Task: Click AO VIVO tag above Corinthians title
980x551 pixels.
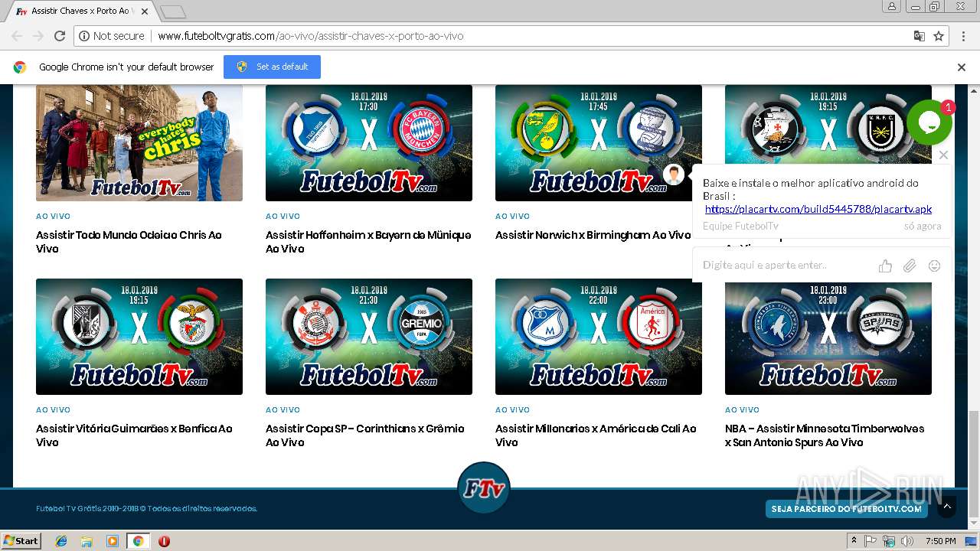Action: [283, 410]
